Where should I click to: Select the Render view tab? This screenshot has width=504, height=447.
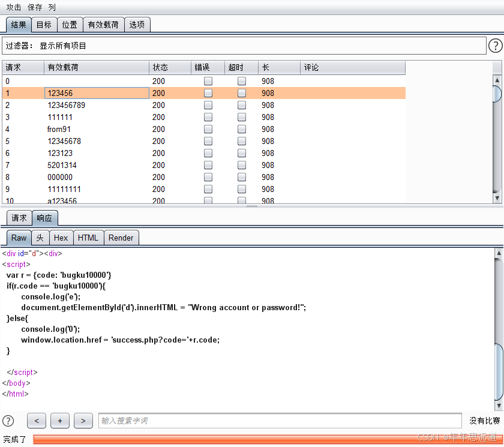pos(121,238)
